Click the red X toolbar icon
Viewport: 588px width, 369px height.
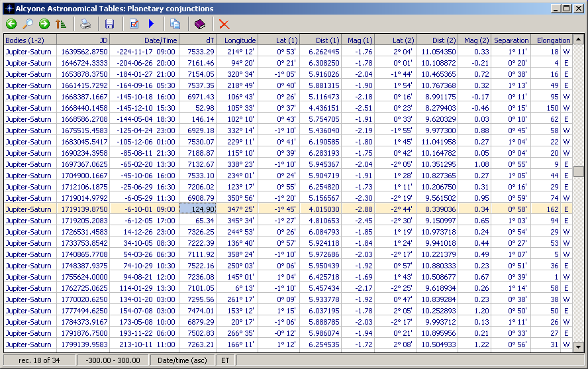224,25
